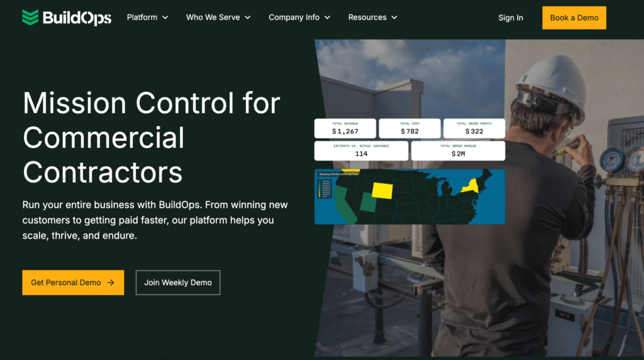Click the green California state on map
Image resolution: width=644 pixels, height=360 pixels.
click(x=344, y=205)
